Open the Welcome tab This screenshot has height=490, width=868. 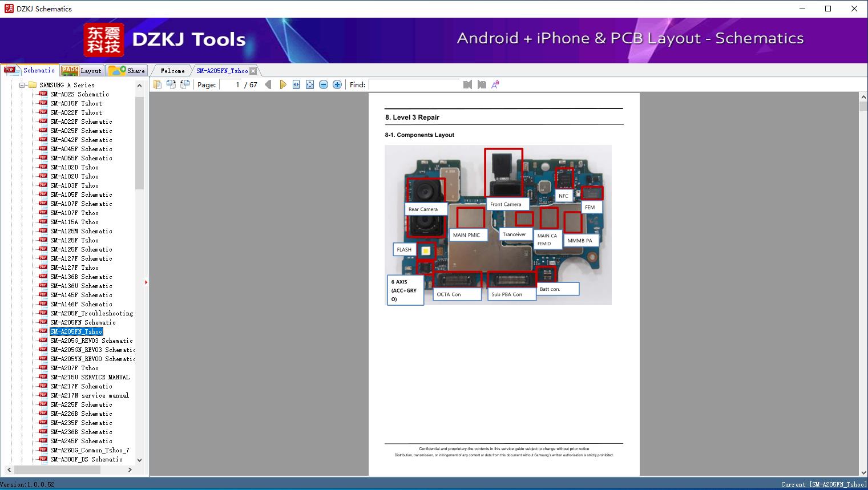coord(172,71)
